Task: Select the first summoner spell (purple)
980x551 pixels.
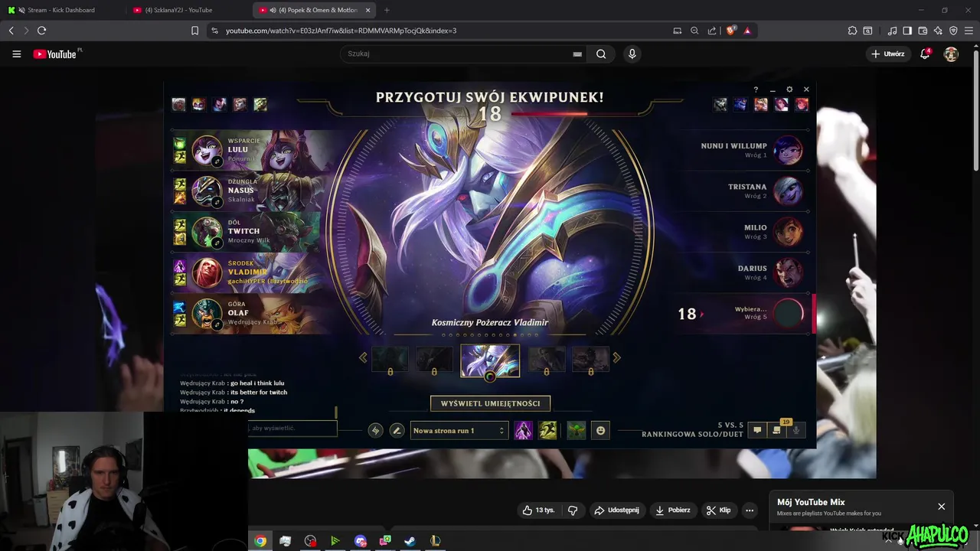Action: pyautogui.click(x=524, y=431)
